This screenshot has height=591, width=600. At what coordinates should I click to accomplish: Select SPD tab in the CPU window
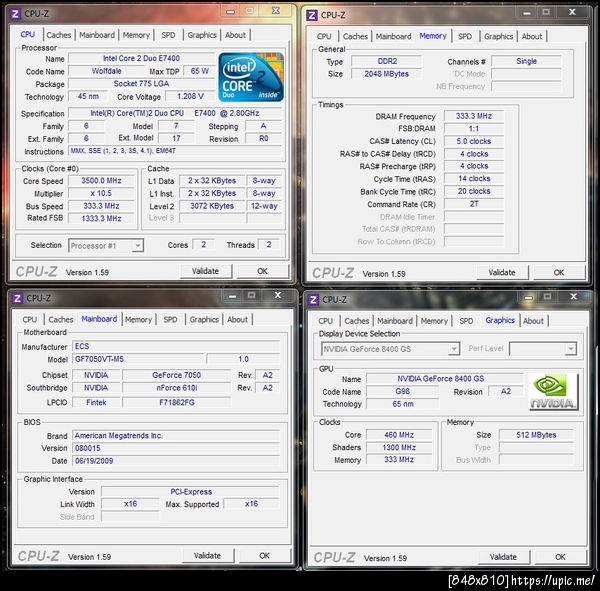168,35
